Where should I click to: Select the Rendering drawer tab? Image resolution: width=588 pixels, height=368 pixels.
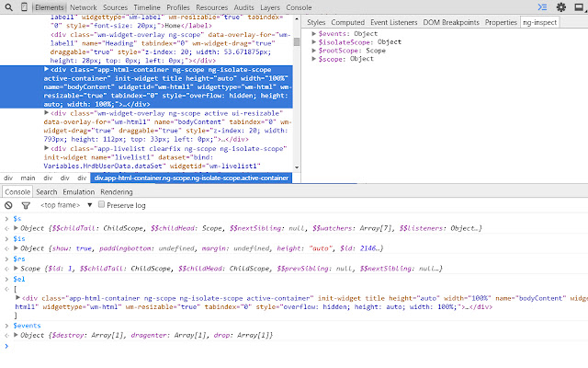click(117, 191)
